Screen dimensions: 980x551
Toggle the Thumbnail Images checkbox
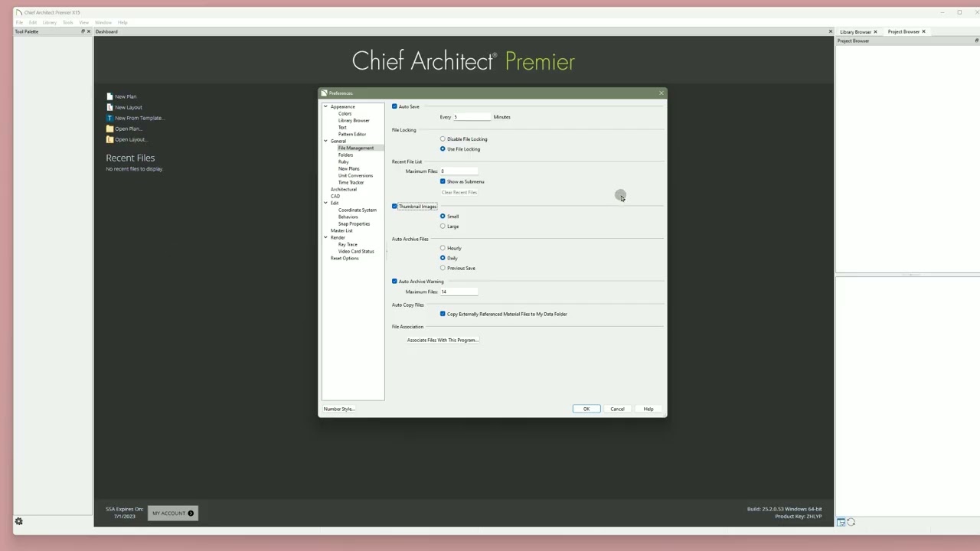[x=394, y=206]
